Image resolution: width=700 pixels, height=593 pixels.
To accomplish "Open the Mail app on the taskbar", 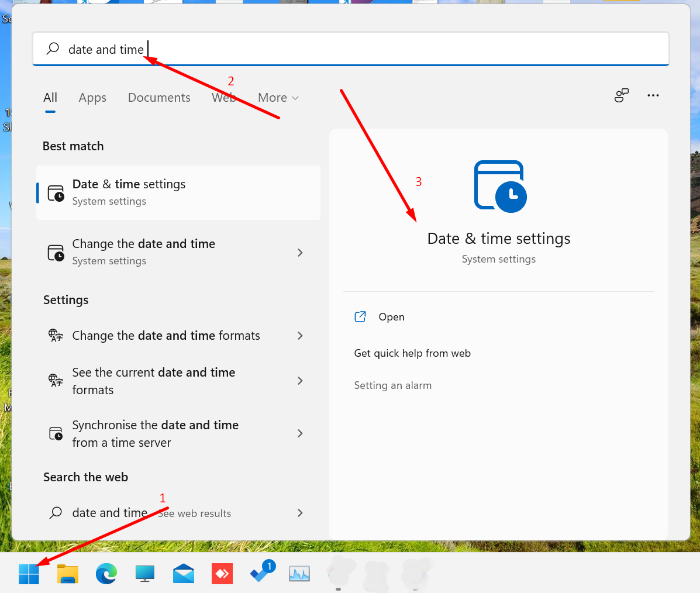I will (x=184, y=574).
